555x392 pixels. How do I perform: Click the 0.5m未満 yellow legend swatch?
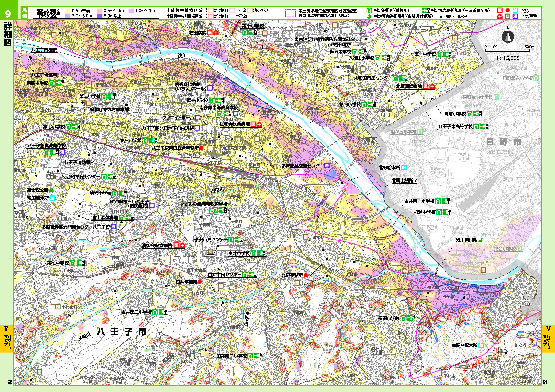click(68, 11)
